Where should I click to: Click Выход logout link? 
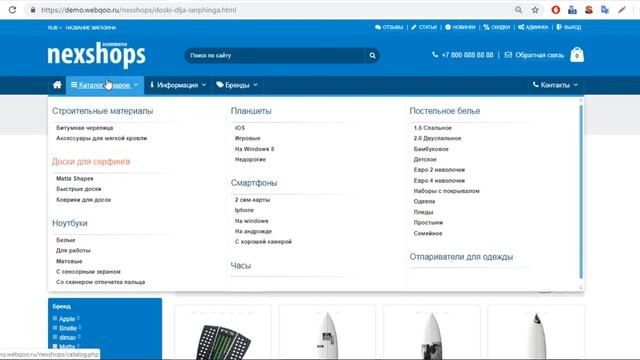click(569, 27)
